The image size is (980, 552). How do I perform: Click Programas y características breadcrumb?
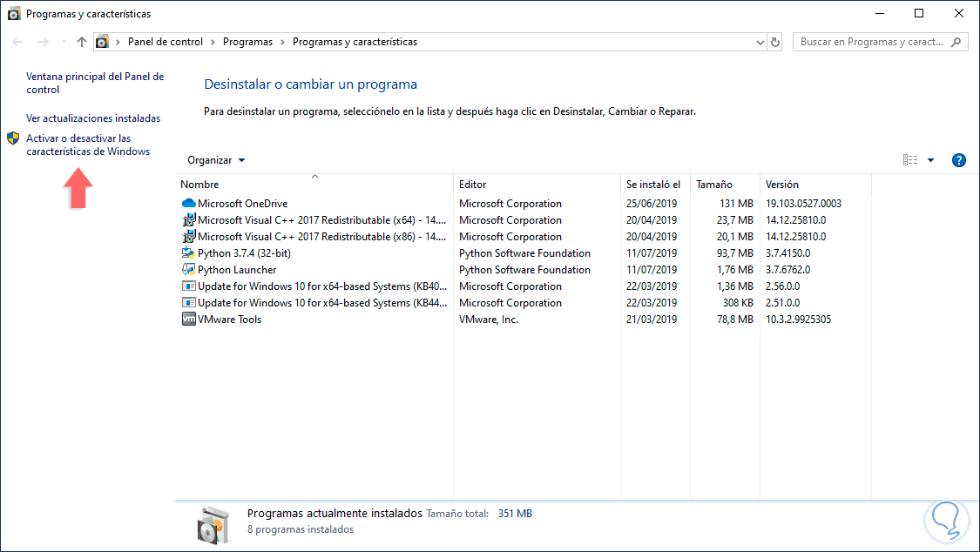pos(355,42)
